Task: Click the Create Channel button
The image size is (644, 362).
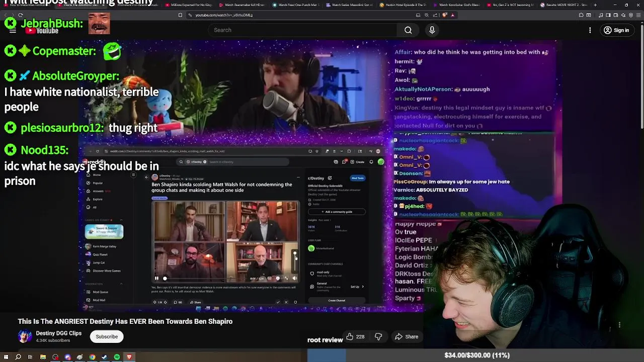Action: point(337,300)
